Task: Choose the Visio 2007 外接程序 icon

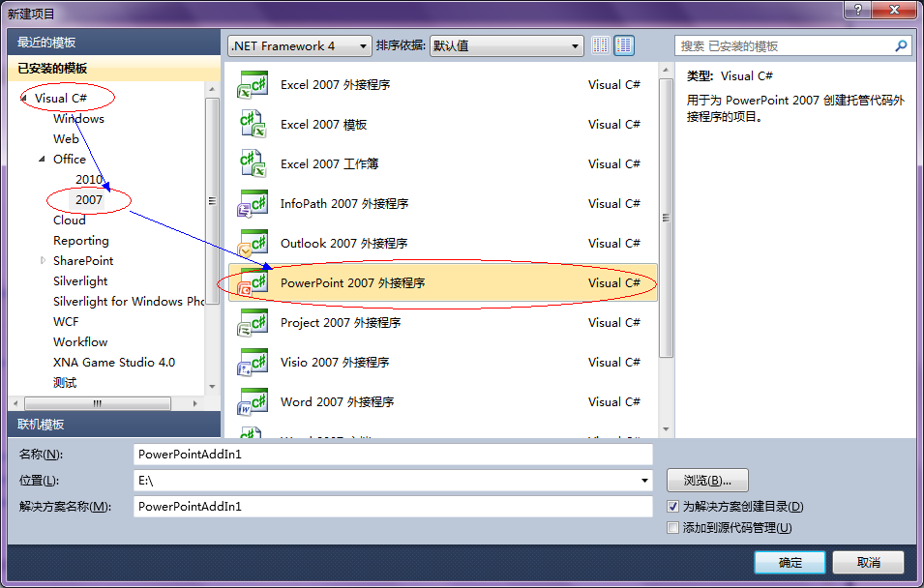Action: point(253,363)
